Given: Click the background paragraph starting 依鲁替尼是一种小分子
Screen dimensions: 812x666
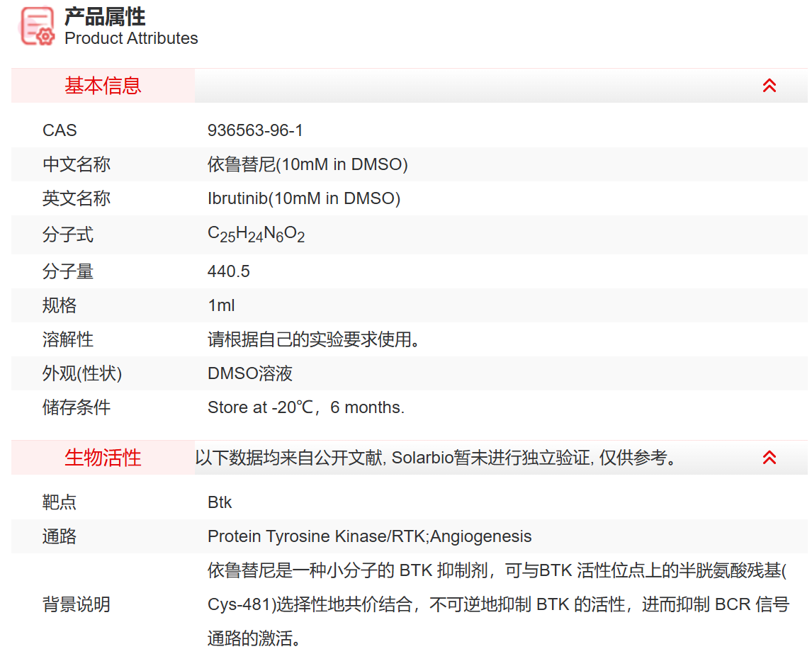Looking at the screenshot, I should pos(498,604).
